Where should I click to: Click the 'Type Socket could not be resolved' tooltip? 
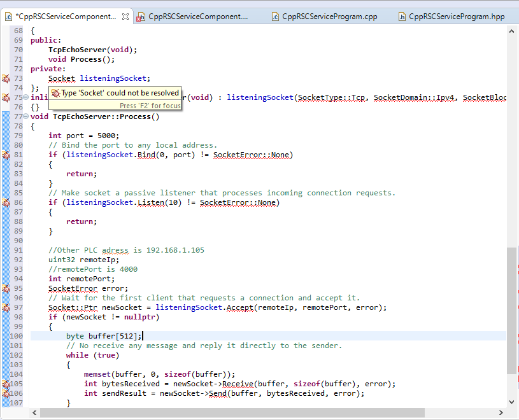115,98
